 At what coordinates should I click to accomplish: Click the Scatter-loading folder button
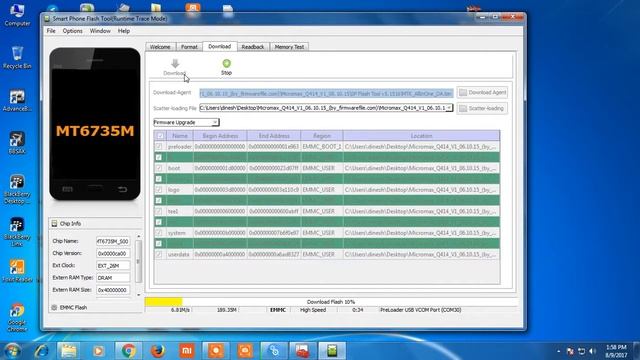[482, 108]
